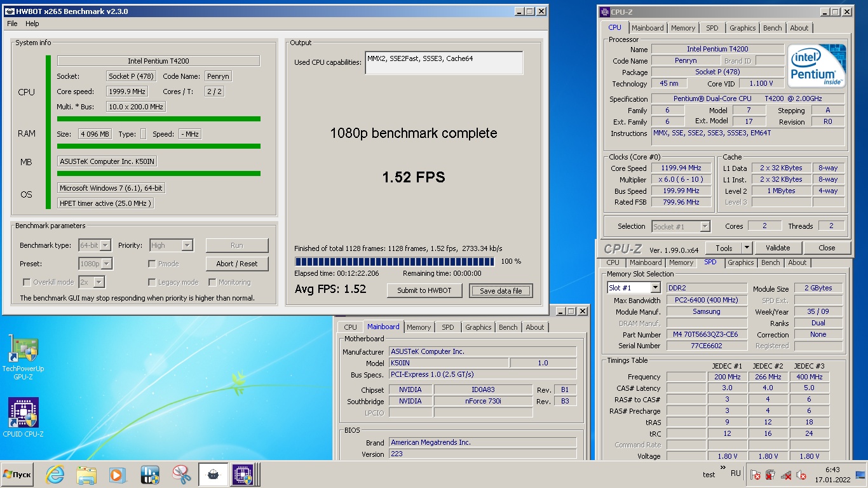Click the Tools button in CPU-Z

tap(724, 248)
